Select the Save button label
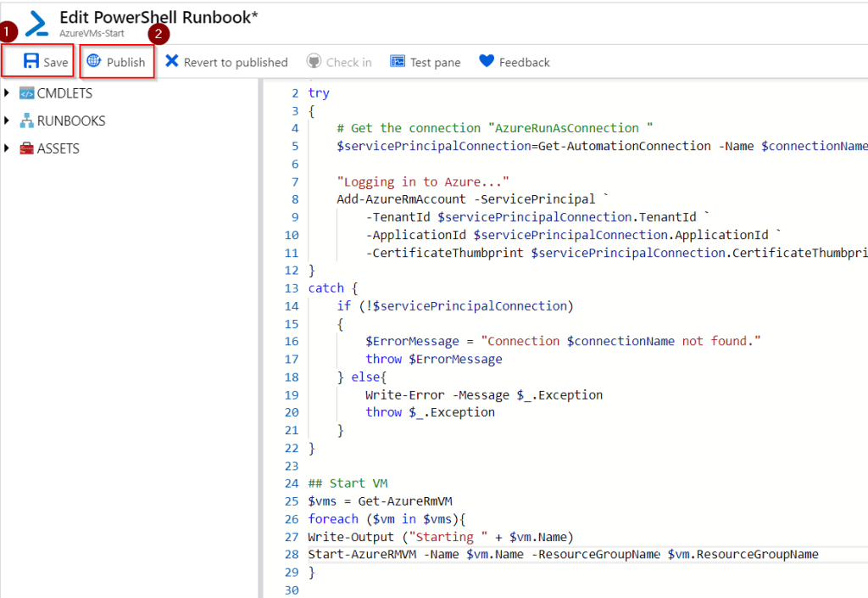The width and height of the screenshot is (868, 598). pyautogui.click(x=55, y=63)
